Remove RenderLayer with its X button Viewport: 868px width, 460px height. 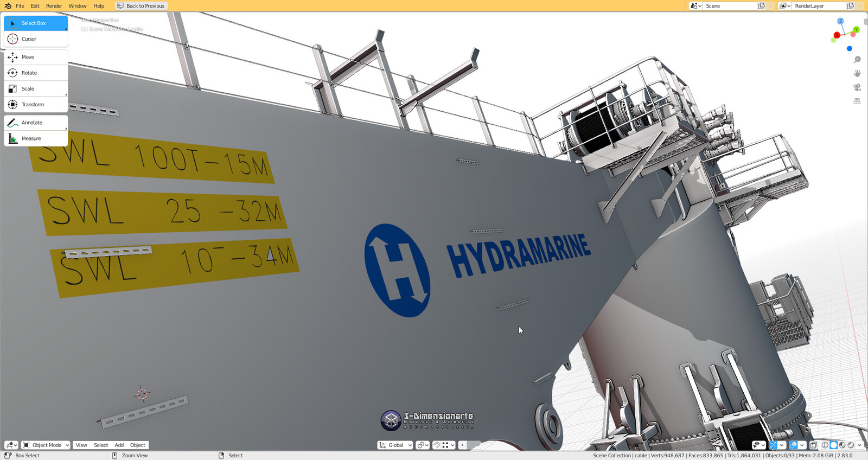click(x=859, y=6)
